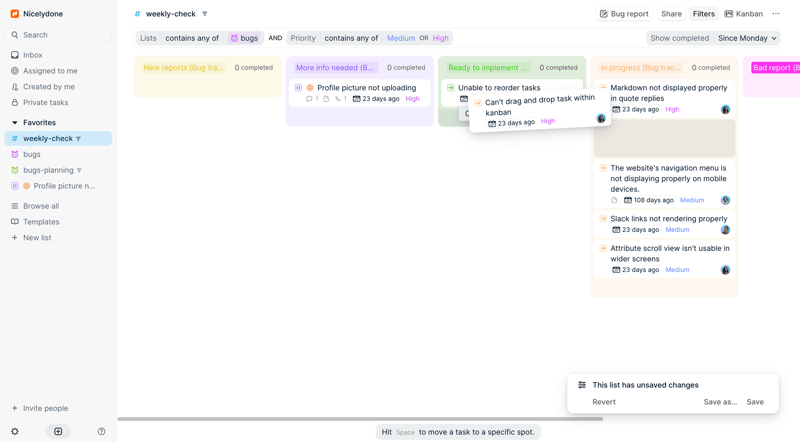Open the Profile picture favorite task

[x=58, y=186]
